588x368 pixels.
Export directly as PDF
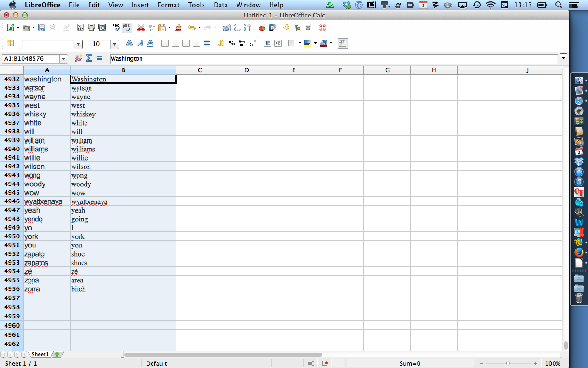(x=80, y=28)
